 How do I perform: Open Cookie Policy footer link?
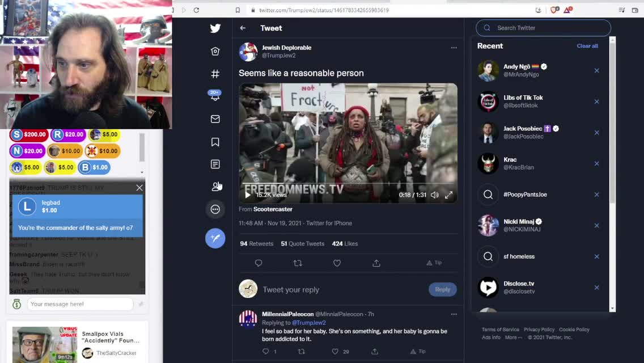point(574,330)
